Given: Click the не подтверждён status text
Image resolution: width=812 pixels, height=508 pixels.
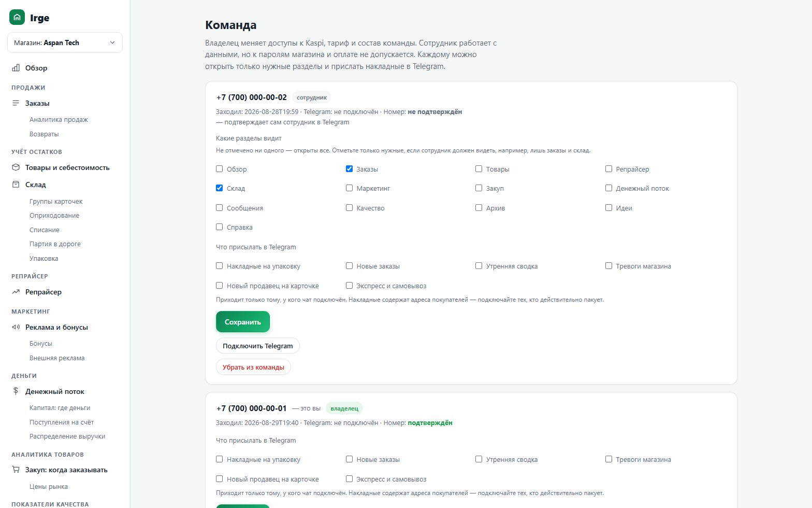Looking at the screenshot, I should [435, 112].
